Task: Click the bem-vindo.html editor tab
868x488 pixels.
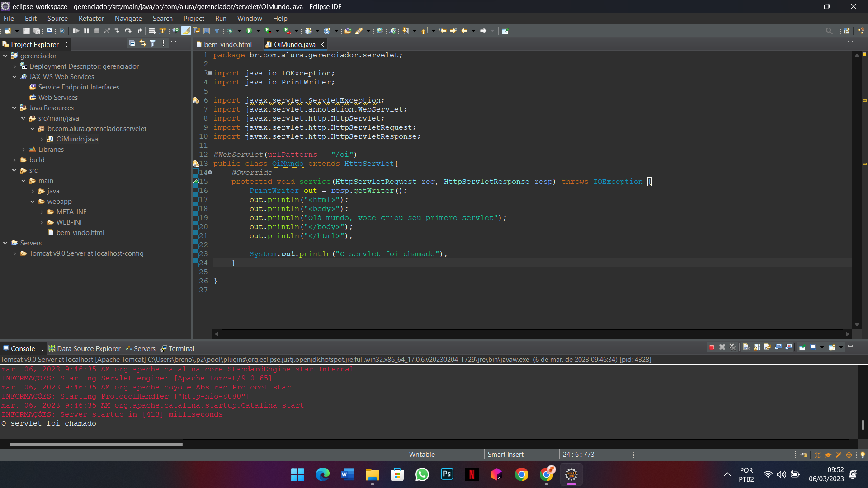Action: point(228,44)
